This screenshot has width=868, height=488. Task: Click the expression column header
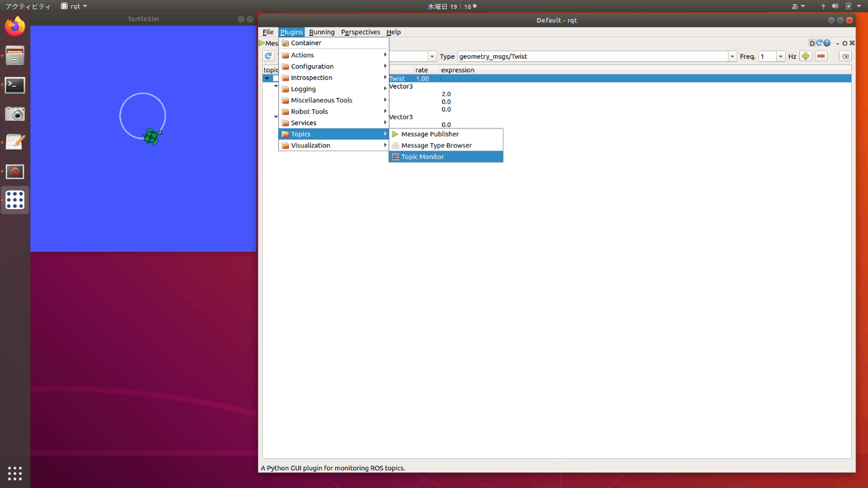[458, 70]
